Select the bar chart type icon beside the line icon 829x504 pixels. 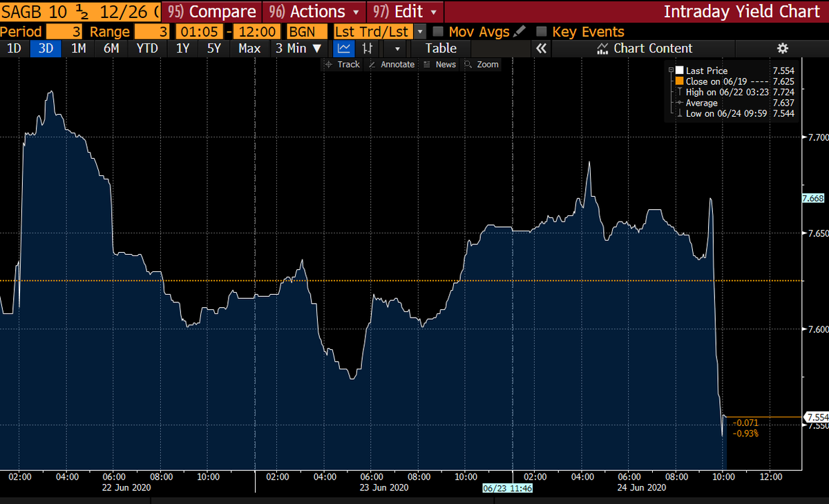point(368,48)
